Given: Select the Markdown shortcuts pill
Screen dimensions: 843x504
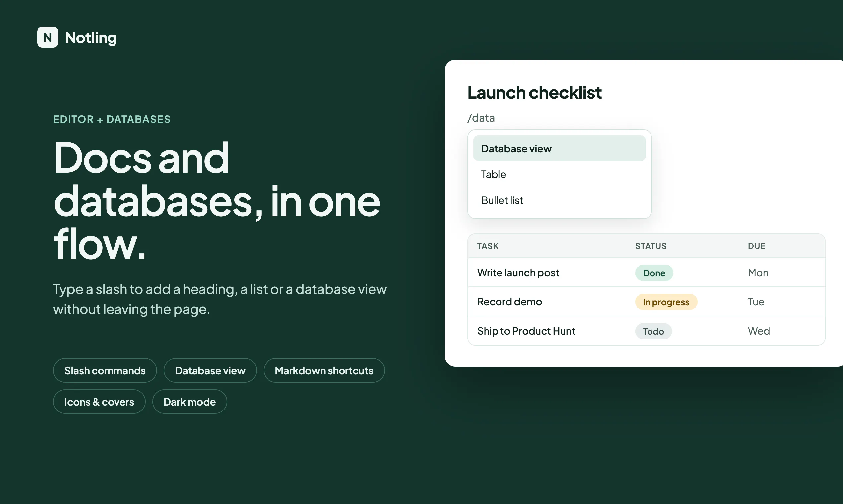Looking at the screenshot, I should click(324, 370).
